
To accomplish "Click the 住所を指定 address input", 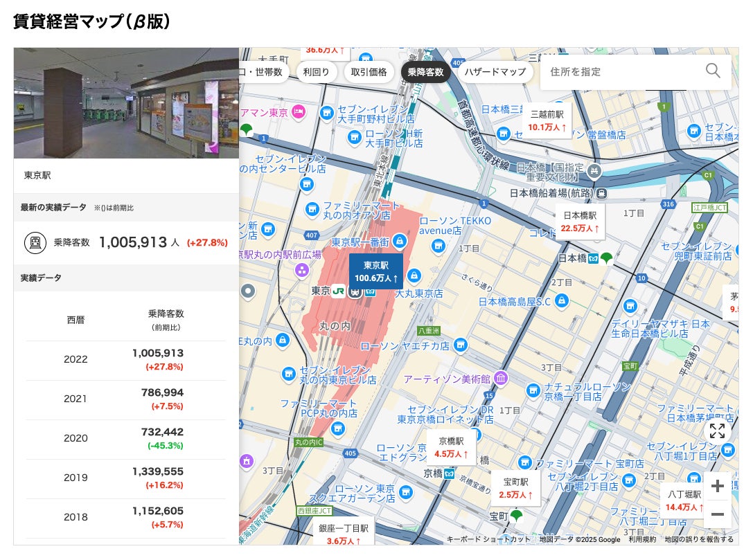I will [x=635, y=72].
